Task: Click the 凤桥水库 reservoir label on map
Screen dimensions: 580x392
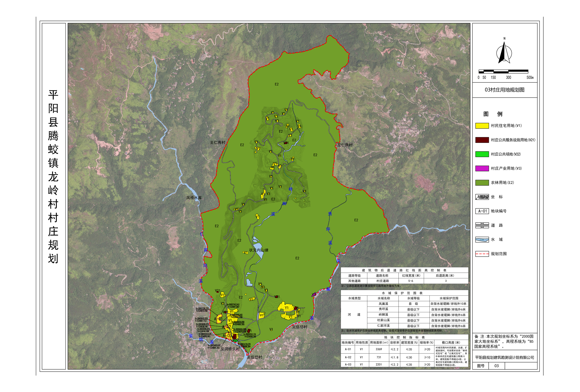Action: [x=194, y=198]
